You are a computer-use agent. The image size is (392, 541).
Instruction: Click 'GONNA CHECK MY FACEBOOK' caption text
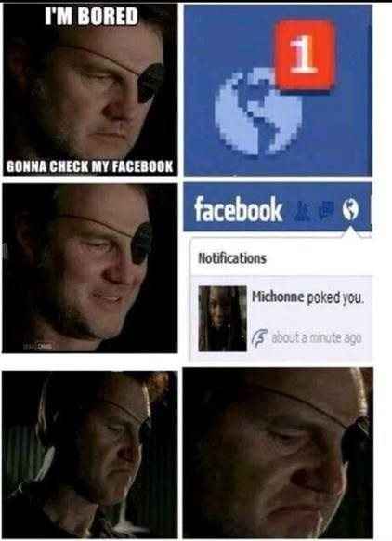tap(89, 166)
